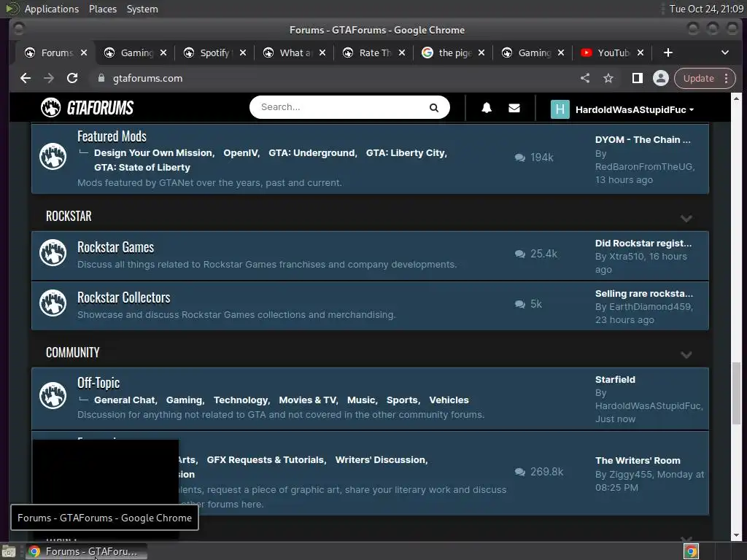Click the Rockstar Games forum icon
Screen dimensions: 747x560
click(53, 253)
